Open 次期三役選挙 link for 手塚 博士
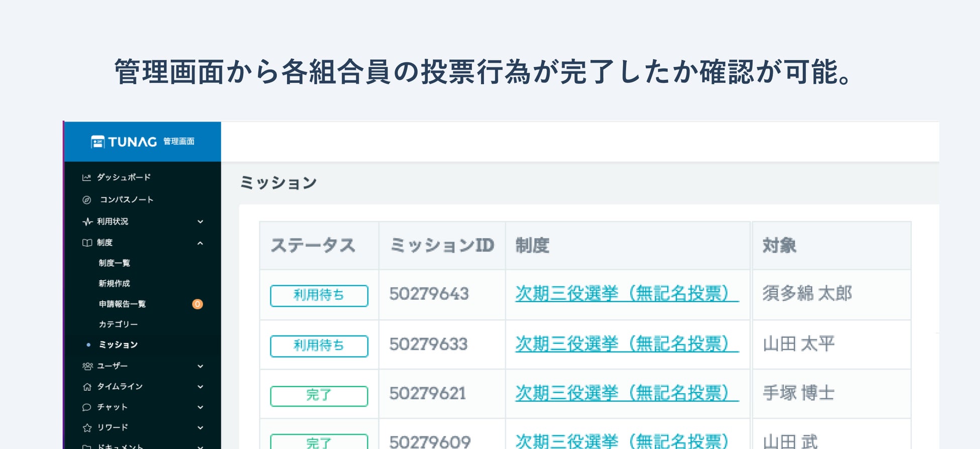980x449 pixels. (627, 393)
